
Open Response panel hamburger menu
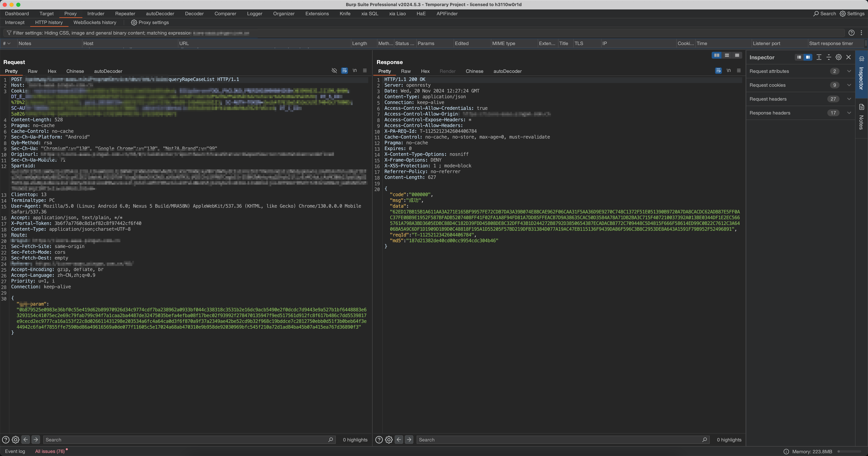point(739,71)
